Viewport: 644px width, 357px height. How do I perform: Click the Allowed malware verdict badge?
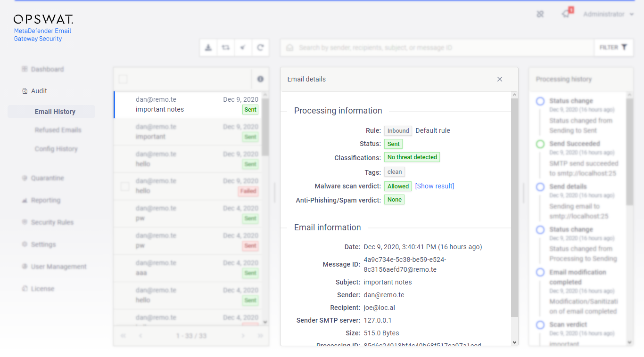click(x=398, y=186)
